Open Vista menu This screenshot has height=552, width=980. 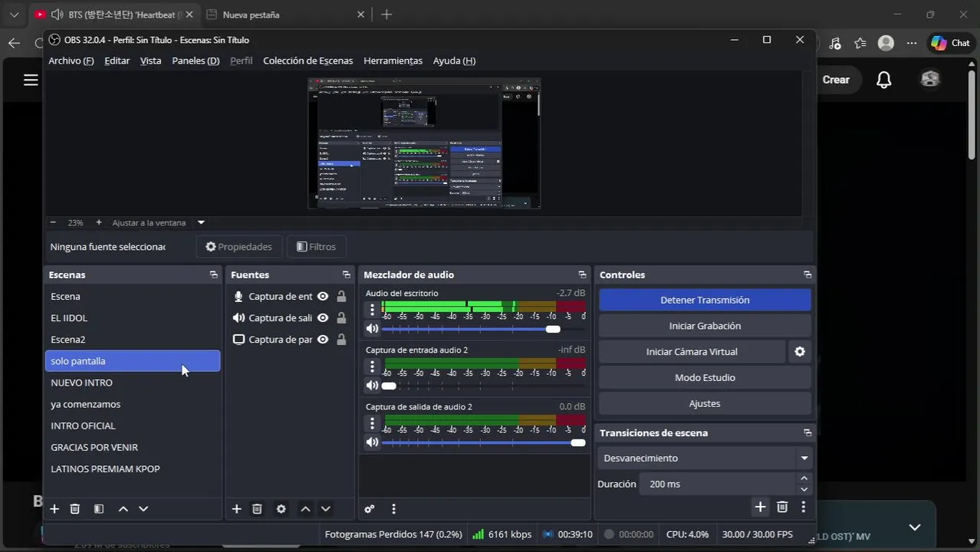[x=150, y=61]
